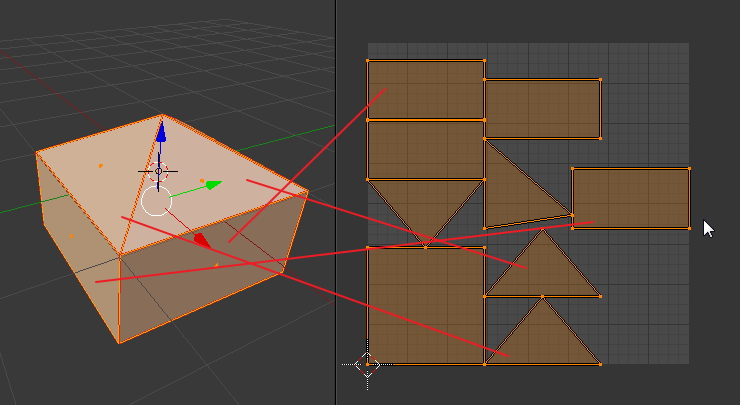Image resolution: width=740 pixels, height=405 pixels.
Task: Select the bottom upright triangle UV island
Action: (x=543, y=341)
